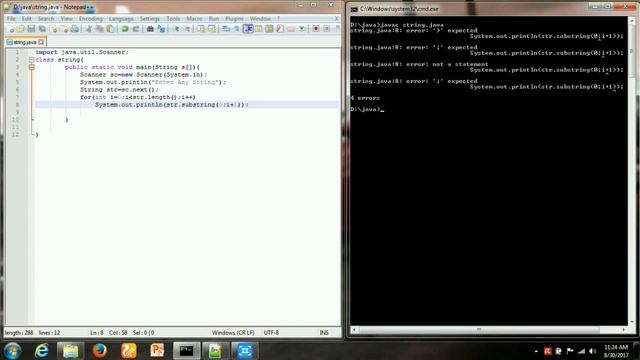
Task: Close the string.java tab with its X
Action: coord(41,42)
